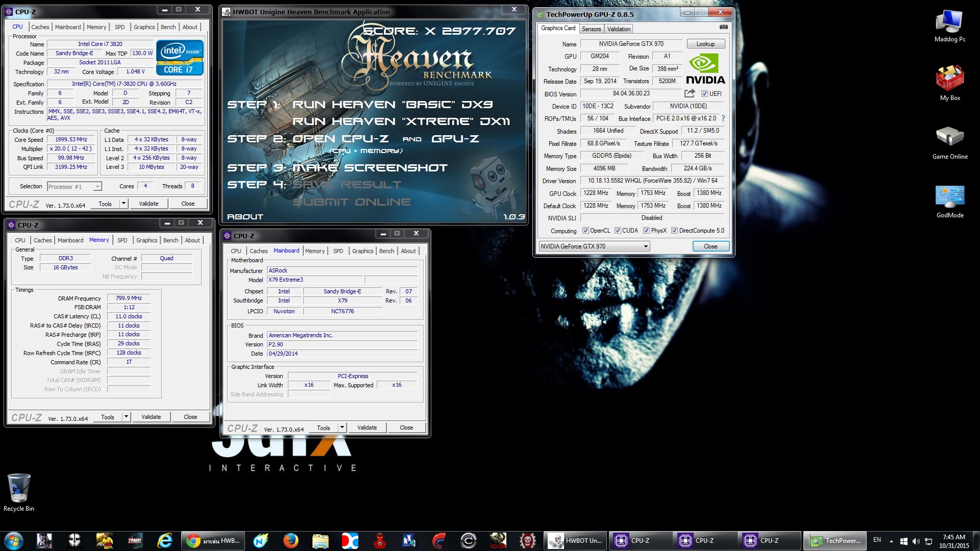The height and width of the screenshot is (551, 980).
Task: Click Validate in the top CPU-Z window
Action: (x=149, y=204)
